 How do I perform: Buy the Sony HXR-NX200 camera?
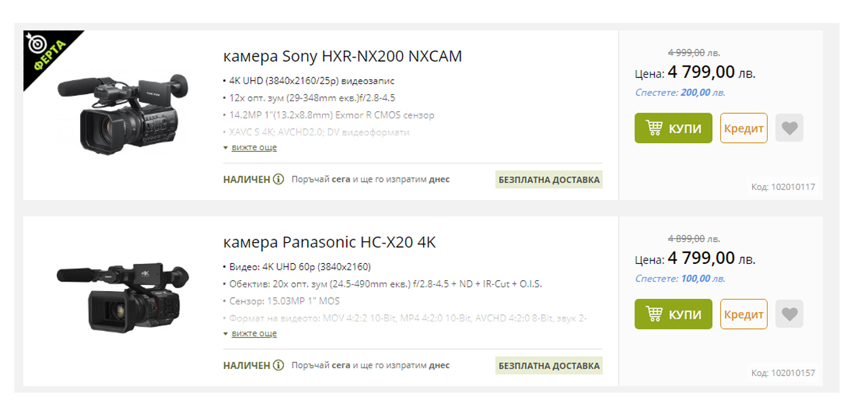click(673, 128)
